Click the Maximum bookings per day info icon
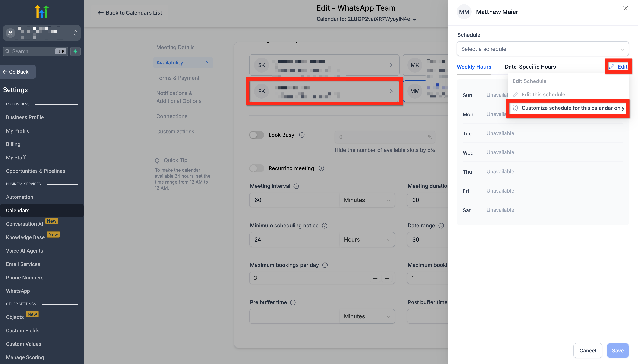Image resolution: width=638 pixels, height=364 pixels. coord(325,265)
